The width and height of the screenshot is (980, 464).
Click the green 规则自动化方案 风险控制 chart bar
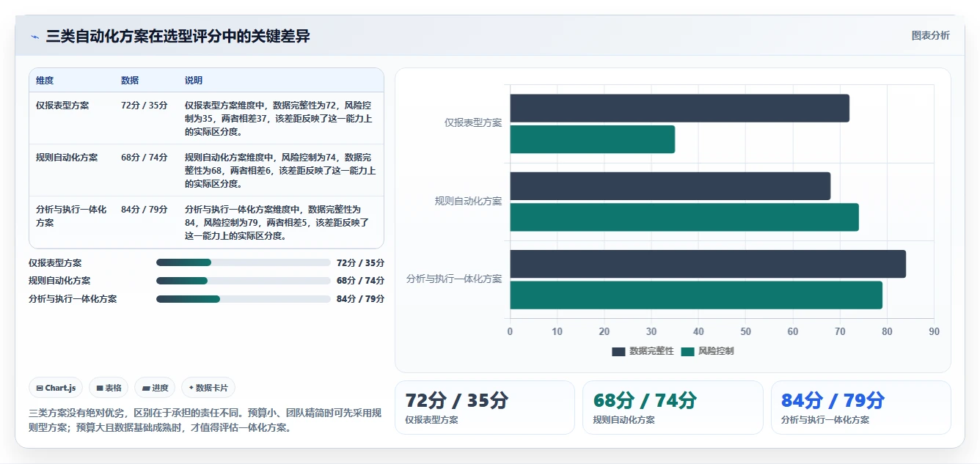[x=684, y=217]
